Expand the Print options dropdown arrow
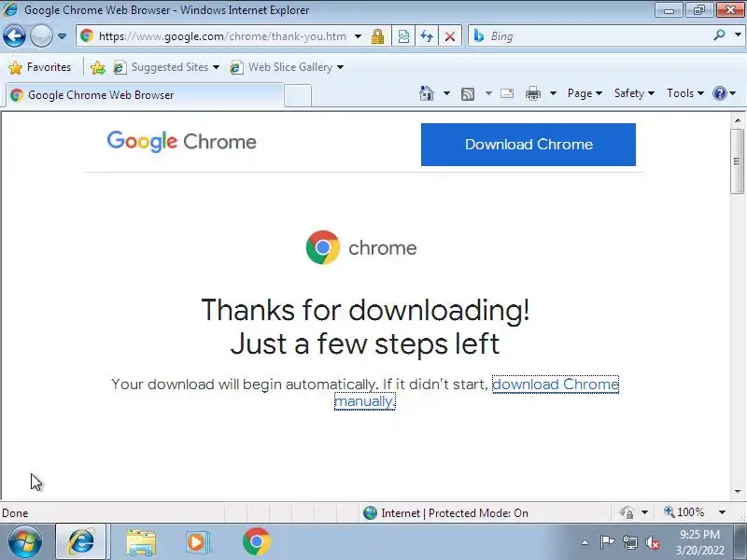Viewport: 747px width, 560px height. tap(553, 93)
